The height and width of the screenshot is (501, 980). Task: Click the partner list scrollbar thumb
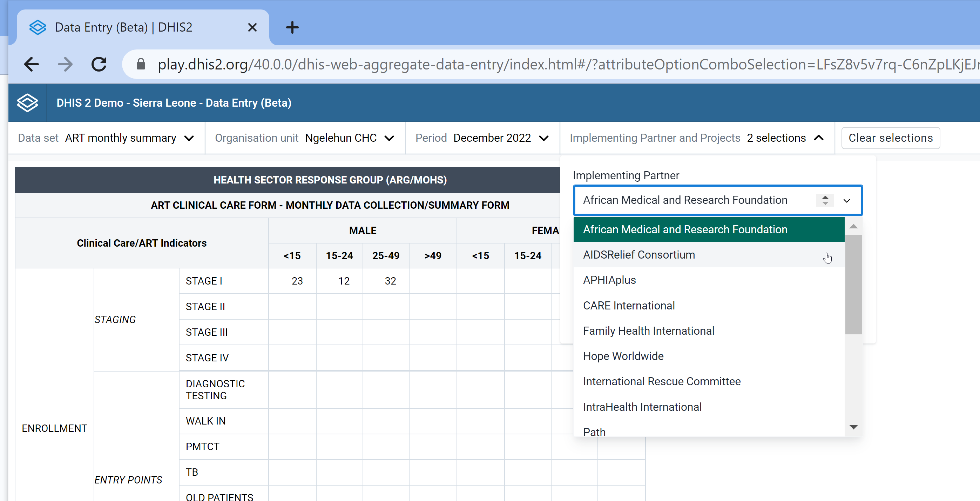853,285
